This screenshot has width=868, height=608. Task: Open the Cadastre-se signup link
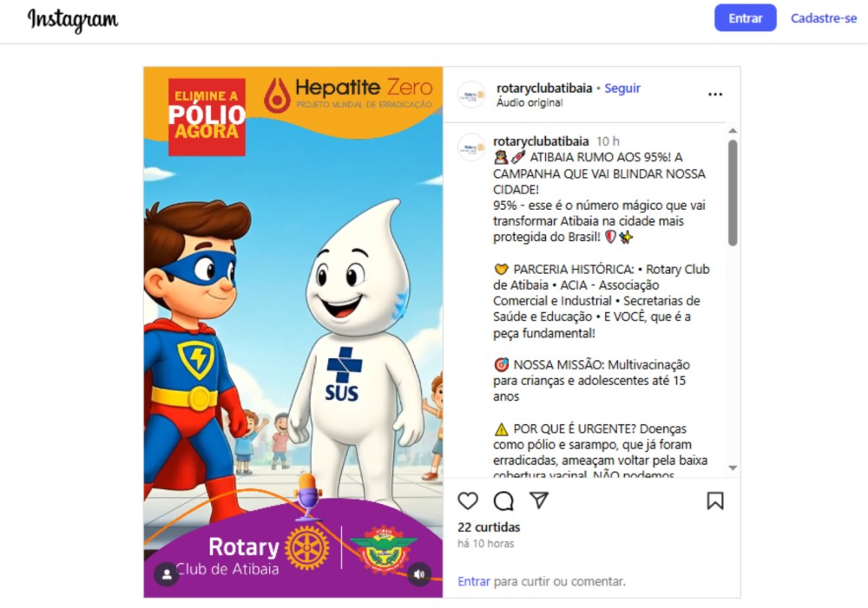point(823,18)
